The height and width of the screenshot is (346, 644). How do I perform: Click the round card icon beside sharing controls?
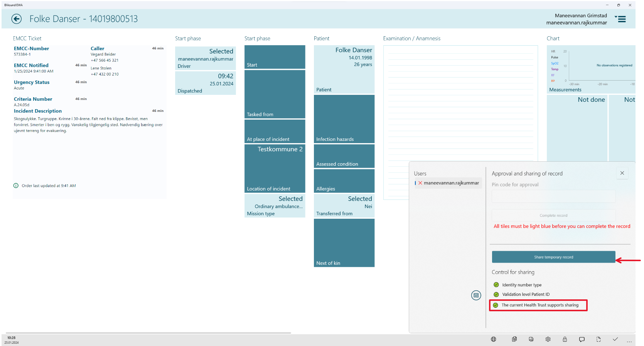click(x=476, y=295)
